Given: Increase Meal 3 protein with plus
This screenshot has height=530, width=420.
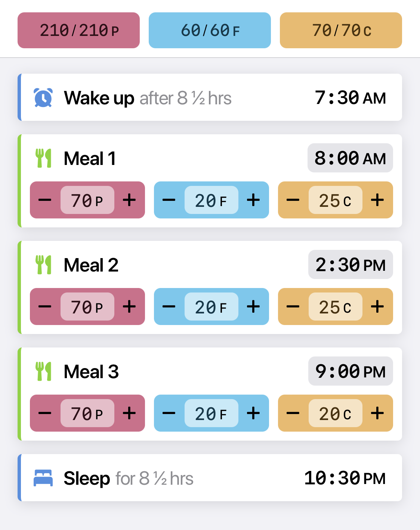Looking at the screenshot, I should (x=129, y=413).
